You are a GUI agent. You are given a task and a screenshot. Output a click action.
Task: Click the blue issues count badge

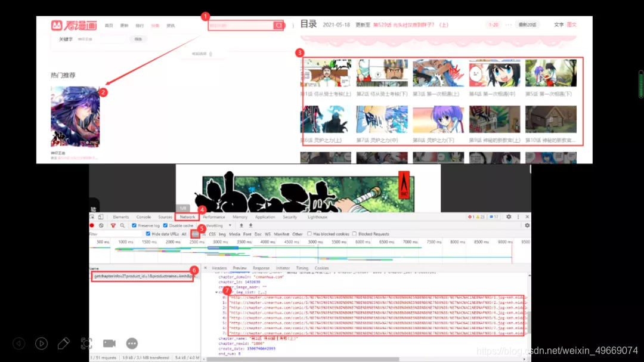tap(494, 217)
